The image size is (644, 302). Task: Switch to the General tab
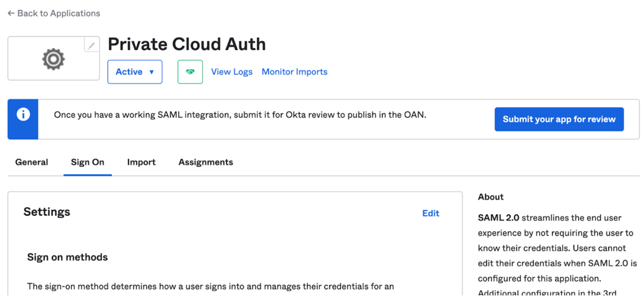point(31,162)
